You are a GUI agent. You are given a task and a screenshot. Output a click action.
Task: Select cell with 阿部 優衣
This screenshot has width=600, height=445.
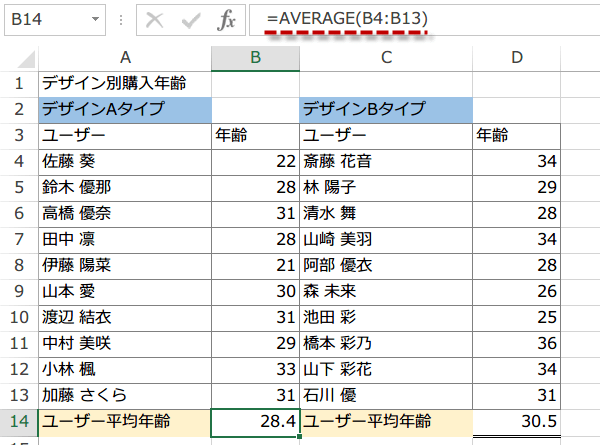pyautogui.click(x=386, y=266)
